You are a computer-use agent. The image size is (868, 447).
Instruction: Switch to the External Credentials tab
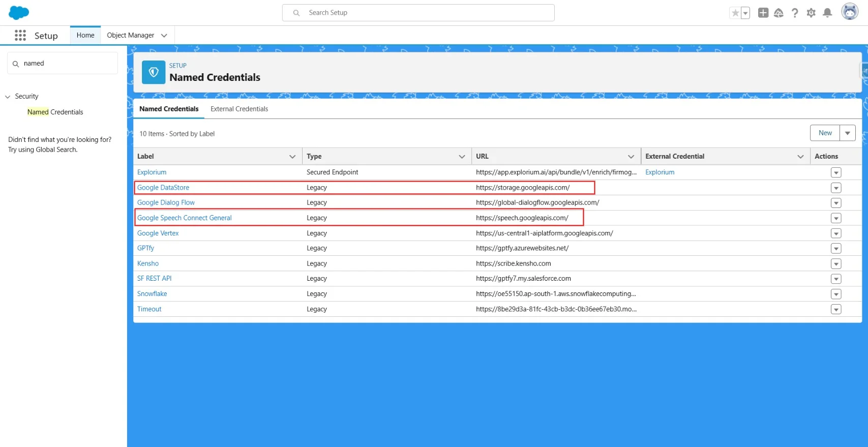pos(239,109)
